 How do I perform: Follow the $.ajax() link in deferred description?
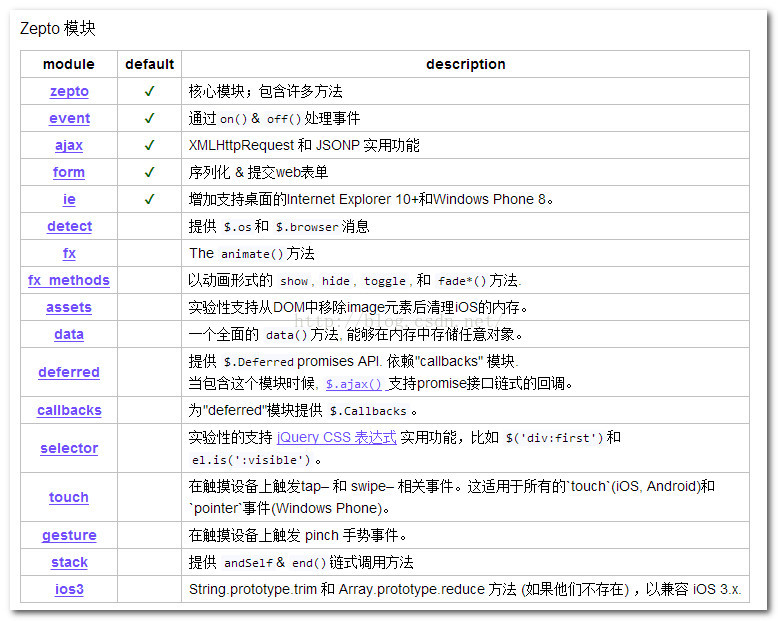(x=354, y=384)
